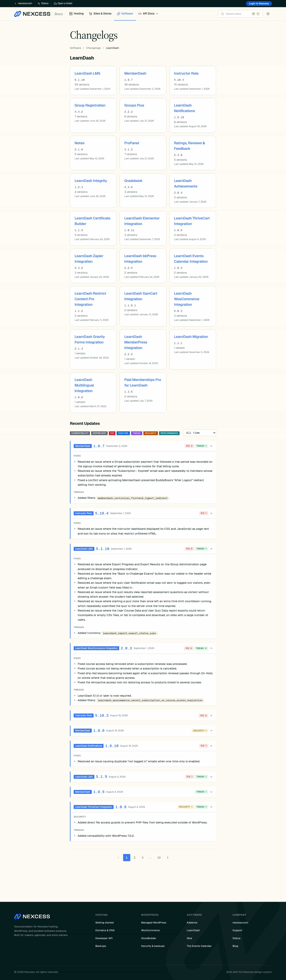Filter by COMPATIBILITY tag

pyautogui.click(x=80, y=433)
